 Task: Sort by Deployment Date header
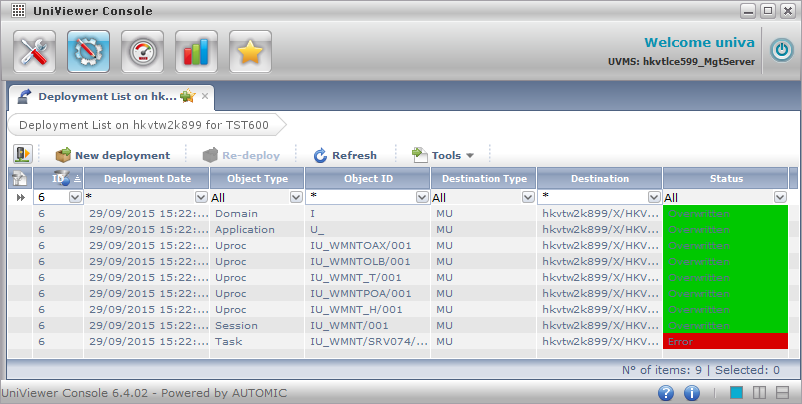point(147,178)
